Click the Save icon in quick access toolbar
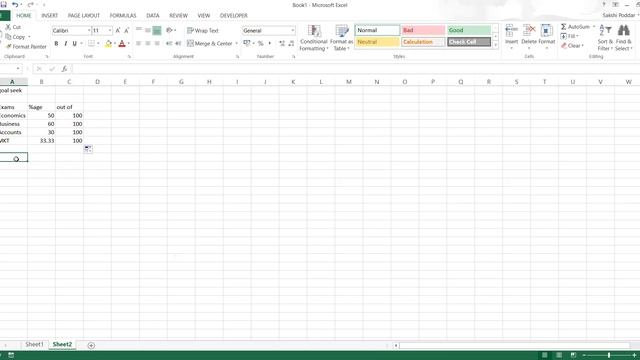The height and width of the screenshot is (360, 640). click(x=3, y=4)
